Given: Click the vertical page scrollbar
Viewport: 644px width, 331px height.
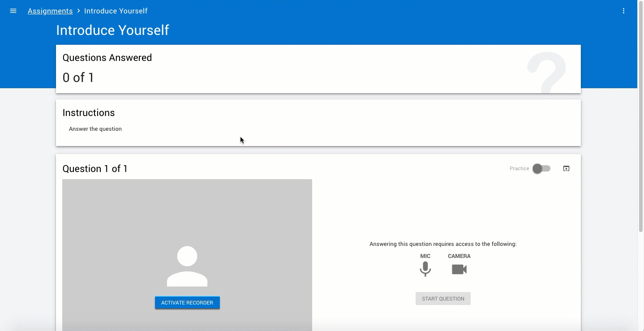Looking at the screenshot, I should (x=640, y=121).
